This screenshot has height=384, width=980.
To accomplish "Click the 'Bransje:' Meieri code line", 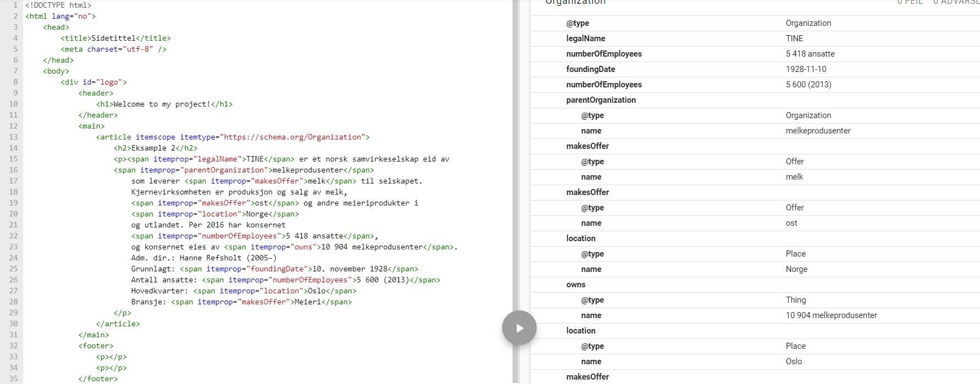I will (x=242, y=302).
